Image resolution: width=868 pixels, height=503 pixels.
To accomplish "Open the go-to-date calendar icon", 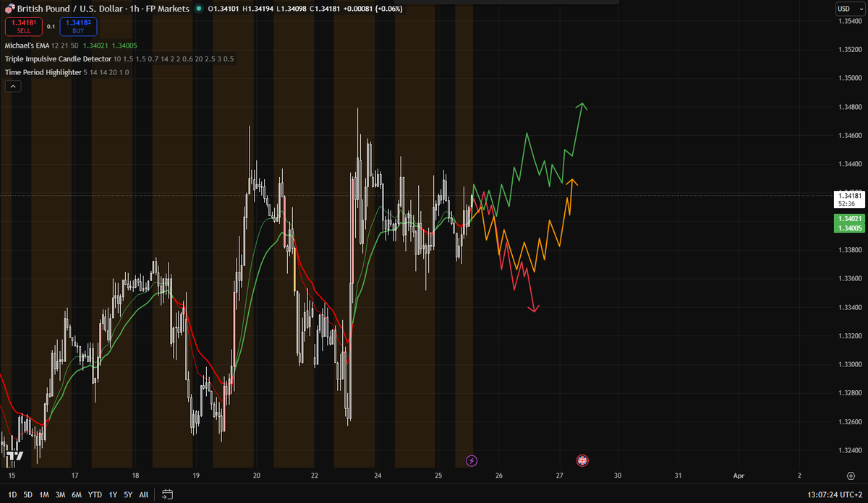I will [167, 494].
